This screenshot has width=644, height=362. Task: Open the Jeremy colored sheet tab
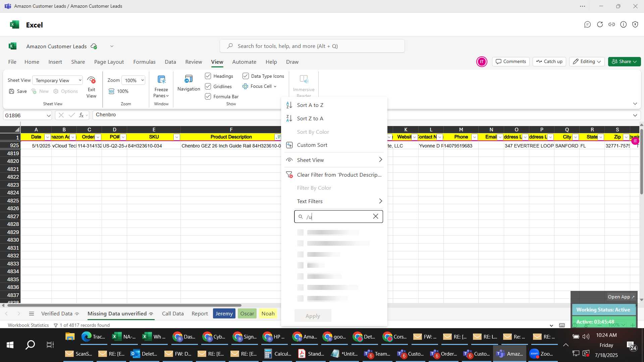click(x=224, y=314)
